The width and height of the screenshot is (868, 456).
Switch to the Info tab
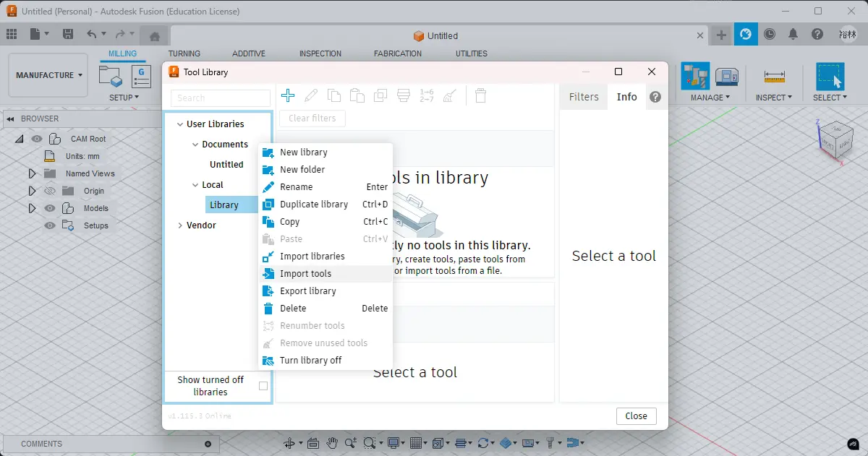627,97
